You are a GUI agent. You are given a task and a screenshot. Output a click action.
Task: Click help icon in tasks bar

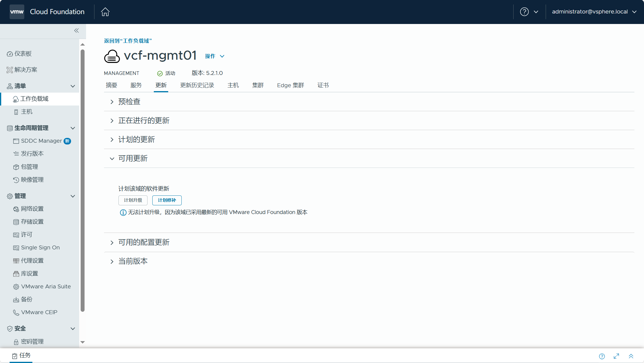tap(602, 356)
